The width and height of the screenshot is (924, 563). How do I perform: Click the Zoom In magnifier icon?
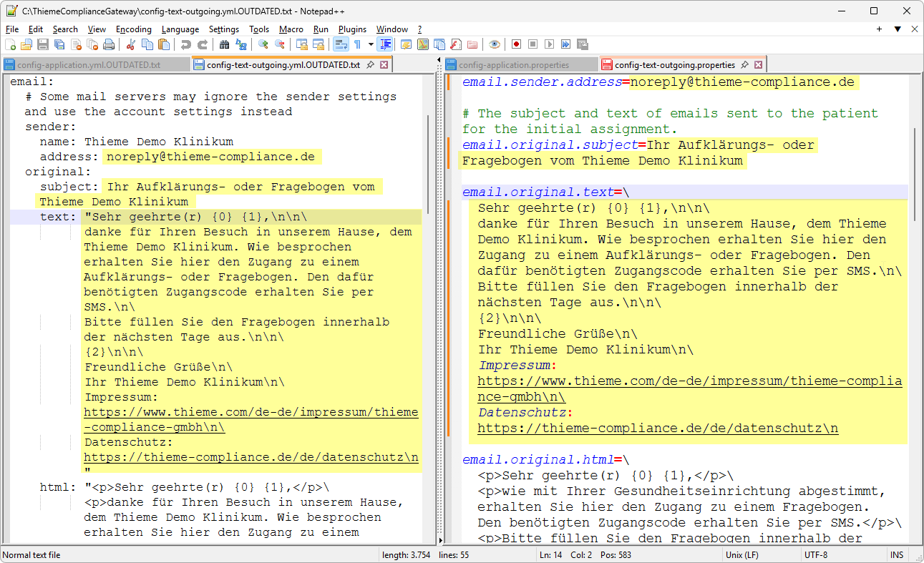263,44
